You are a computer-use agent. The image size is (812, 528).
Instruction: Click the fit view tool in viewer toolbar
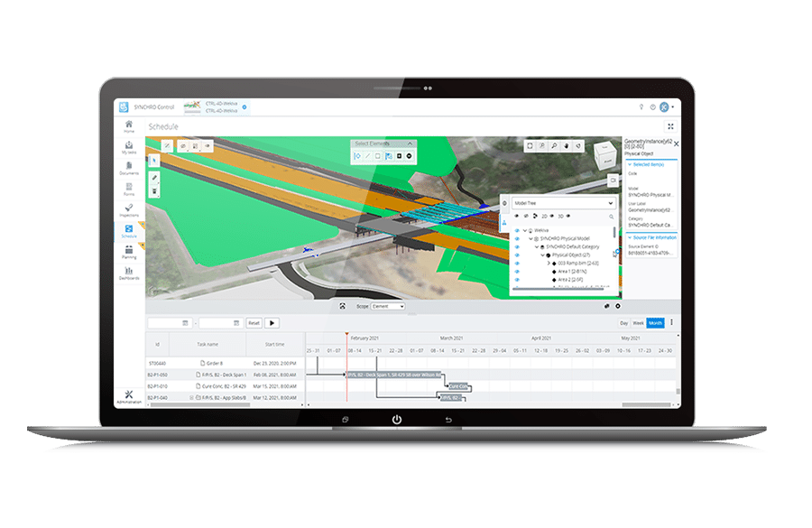530,146
